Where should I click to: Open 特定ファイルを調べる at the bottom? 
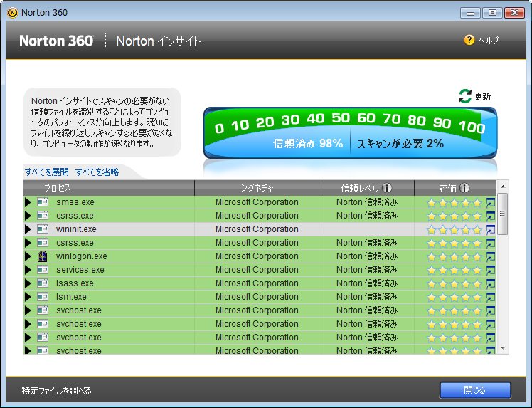click(x=57, y=391)
